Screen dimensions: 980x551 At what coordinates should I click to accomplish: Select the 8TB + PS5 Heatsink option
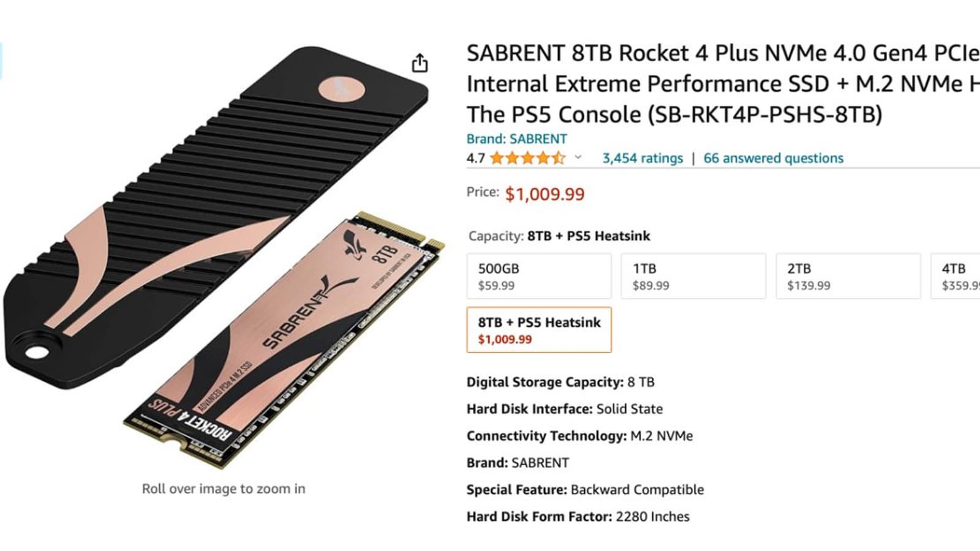pyautogui.click(x=539, y=330)
